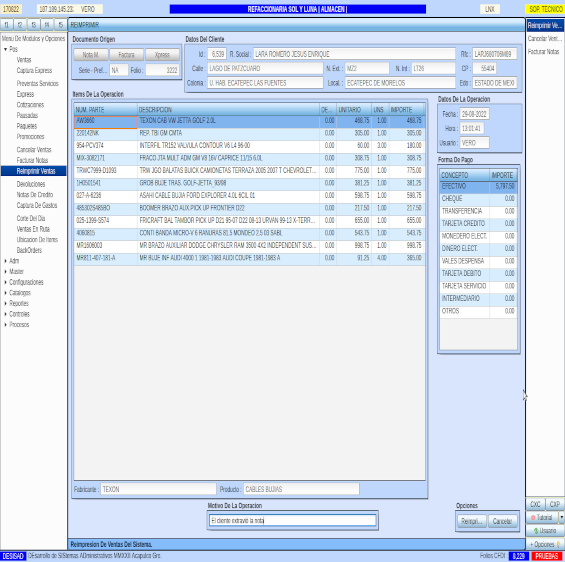
Task: Open Captura De Gastos option
Action: (37, 205)
